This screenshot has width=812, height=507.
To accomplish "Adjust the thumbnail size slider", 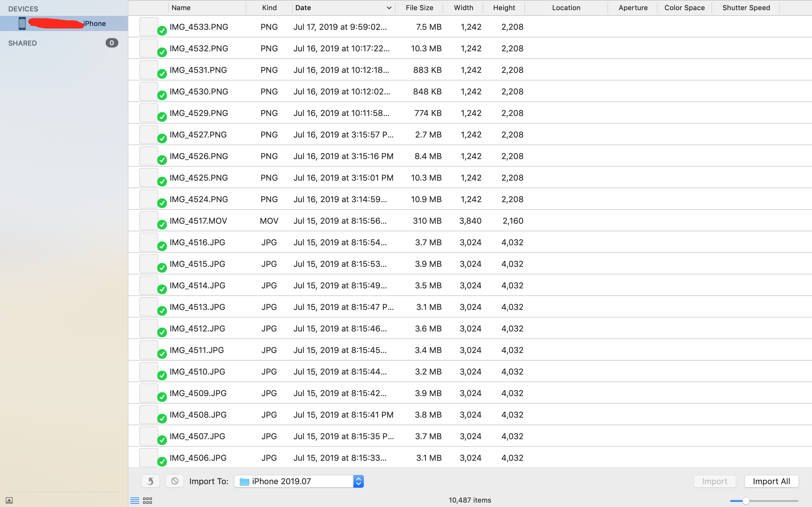I will click(x=746, y=501).
